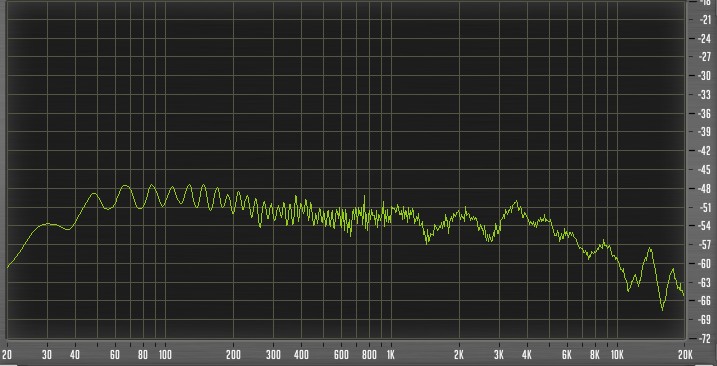This screenshot has height=366, width=717.
Task: Click the 400 Hz frequency axis label
Action: tap(301, 355)
